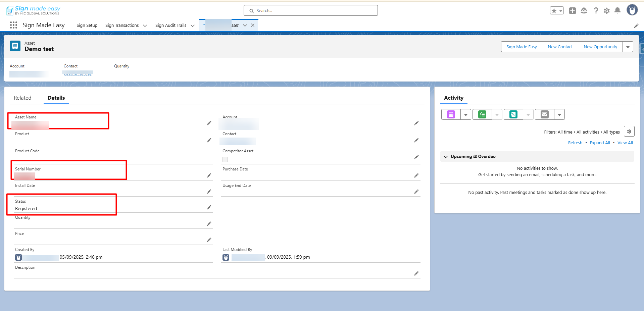644x311 pixels.
Task: Click the Email envelope icon in Activity
Action: 544,115
